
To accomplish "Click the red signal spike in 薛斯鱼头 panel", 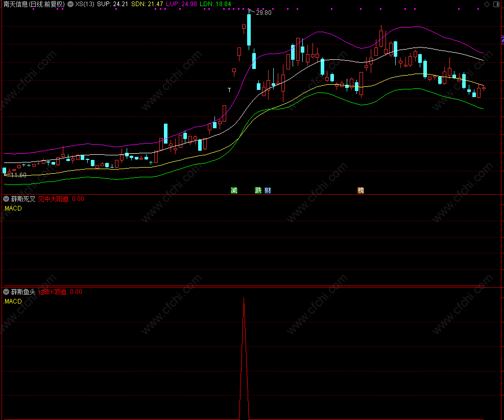I will tap(244, 359).
